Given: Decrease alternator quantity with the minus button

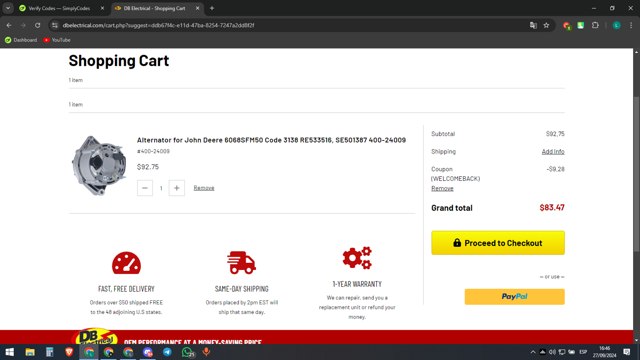Looking at the screenshot, I should point(144,188).
